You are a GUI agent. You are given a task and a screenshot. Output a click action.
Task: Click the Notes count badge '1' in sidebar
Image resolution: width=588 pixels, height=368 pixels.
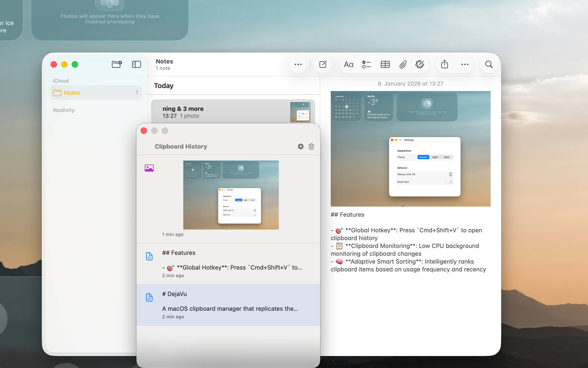click(137, 92)
